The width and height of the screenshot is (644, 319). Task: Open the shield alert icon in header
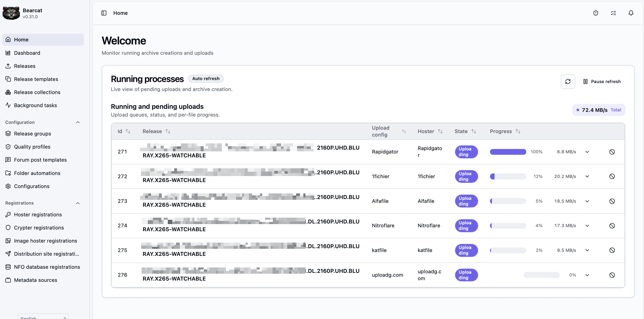(596, 13)
